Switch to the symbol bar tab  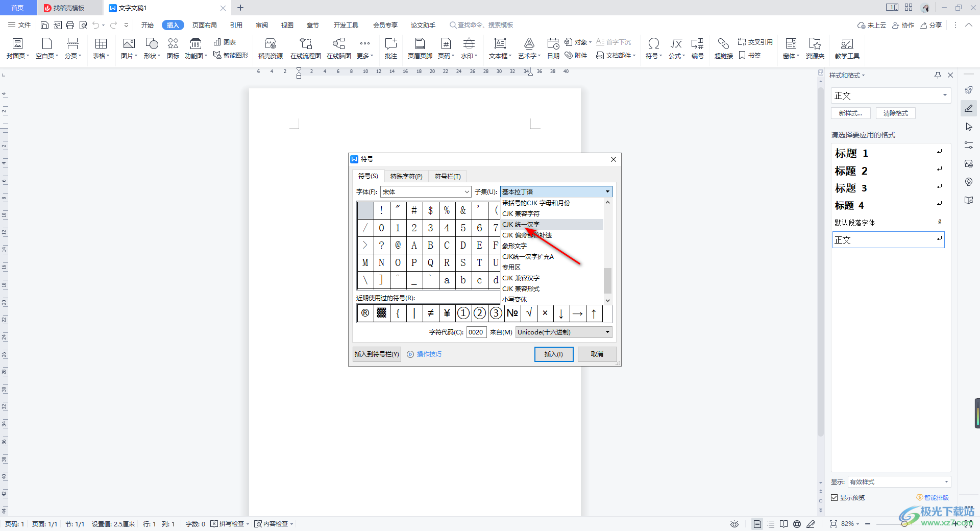(448, 176)
